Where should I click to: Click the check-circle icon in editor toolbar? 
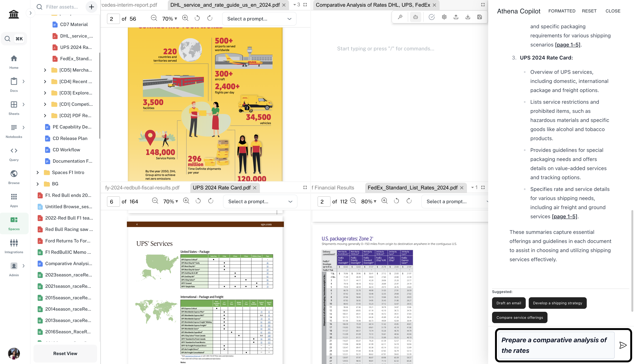pos(432,17)
